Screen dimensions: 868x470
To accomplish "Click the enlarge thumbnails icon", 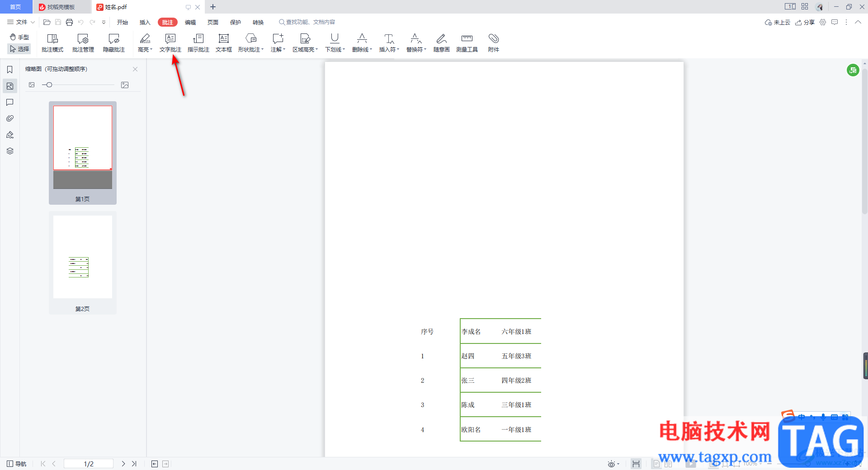I will [x=125, y=85].
